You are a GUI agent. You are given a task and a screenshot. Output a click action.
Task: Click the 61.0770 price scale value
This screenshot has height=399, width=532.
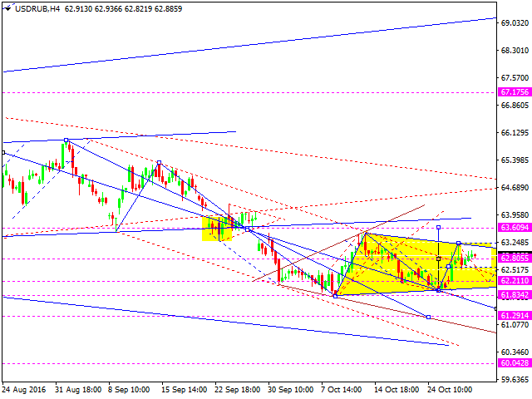[x=515, y=325]
